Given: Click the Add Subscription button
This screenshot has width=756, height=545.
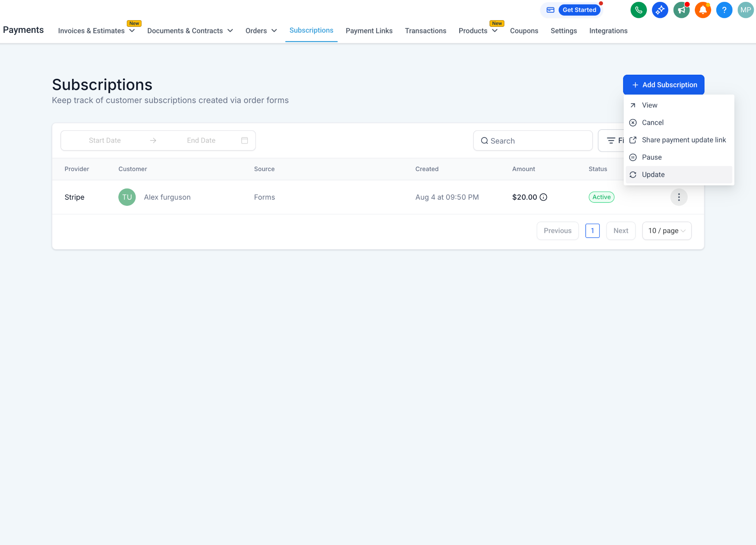Looking at the screenshot, I should pos(663,85).
